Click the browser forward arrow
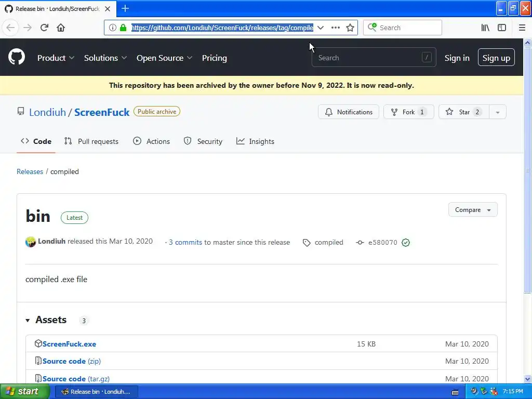 click(x=28, y=28)
